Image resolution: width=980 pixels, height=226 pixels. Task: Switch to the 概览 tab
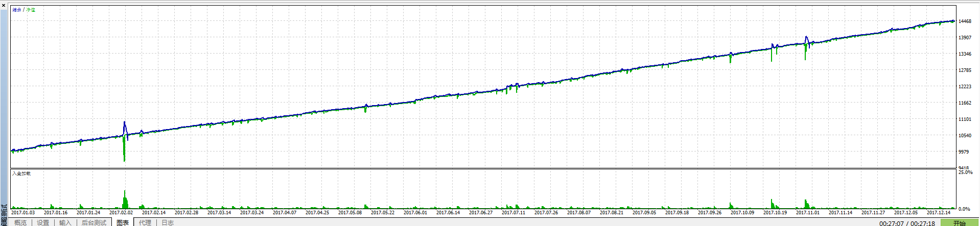[x=20, y=222]
